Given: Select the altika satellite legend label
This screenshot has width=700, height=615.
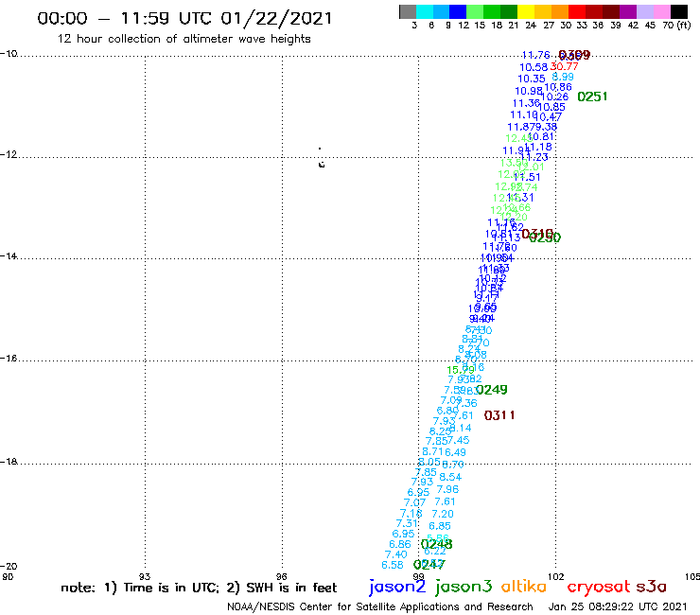Looking at the screenshot, I should point(524,587).
